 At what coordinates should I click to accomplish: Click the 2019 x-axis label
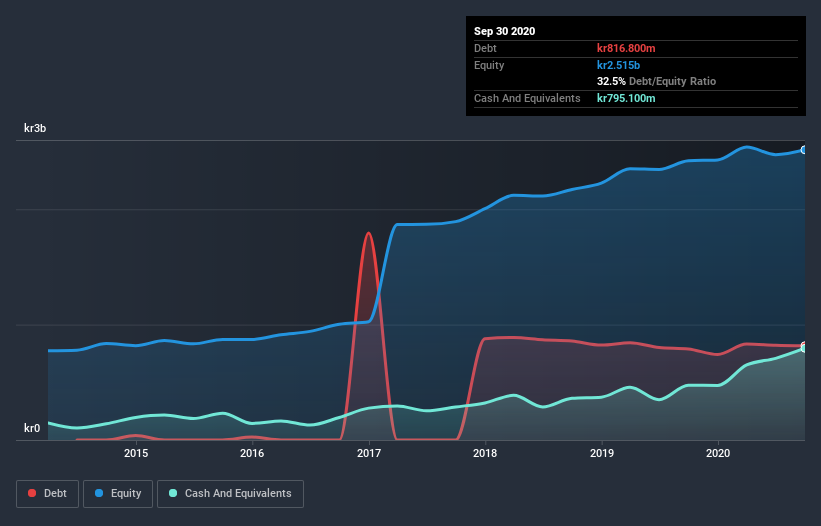point(602,453)
